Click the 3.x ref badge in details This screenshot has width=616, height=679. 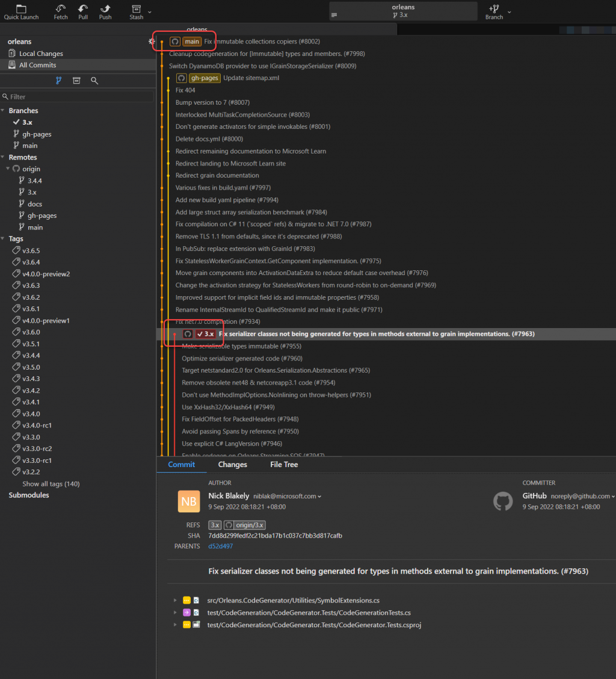pos(215,525)
